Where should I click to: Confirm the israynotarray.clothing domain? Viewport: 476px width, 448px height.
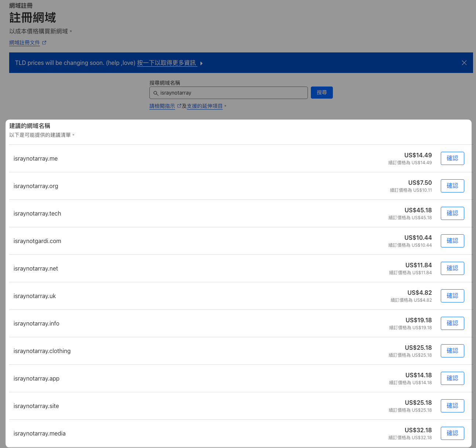[452, 351]
